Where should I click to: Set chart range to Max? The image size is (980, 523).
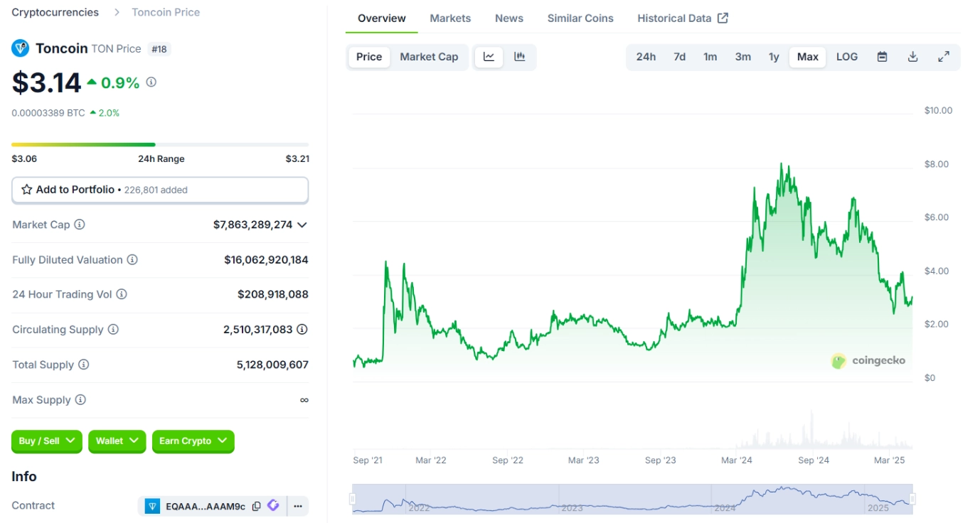(808, 57)
